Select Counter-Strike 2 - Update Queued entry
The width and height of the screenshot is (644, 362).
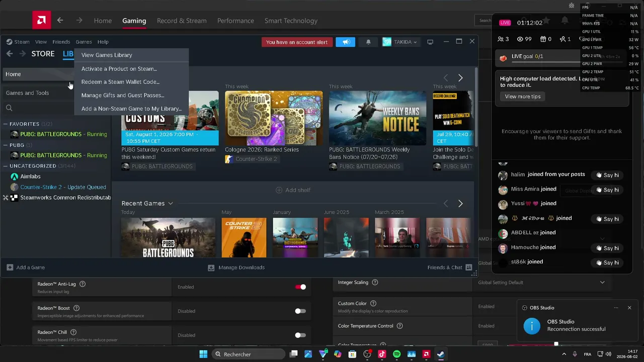point(63,187)
